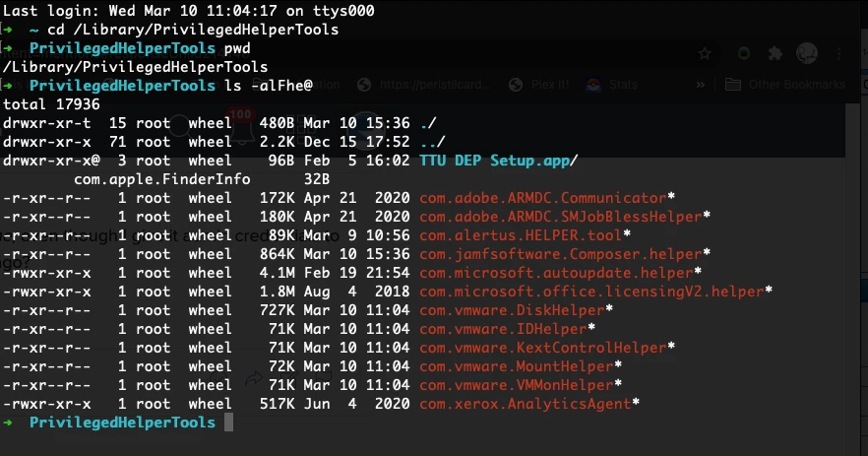Click 'com.vmware.KextControlHelper' file name
Viewport: 868px width, 456px height.
(543, 348)
